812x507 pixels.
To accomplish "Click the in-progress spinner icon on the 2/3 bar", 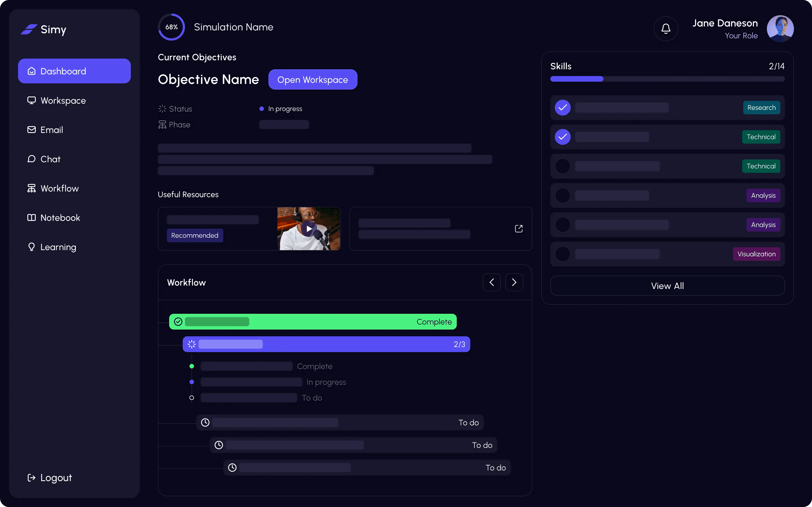I will (192, 344).
